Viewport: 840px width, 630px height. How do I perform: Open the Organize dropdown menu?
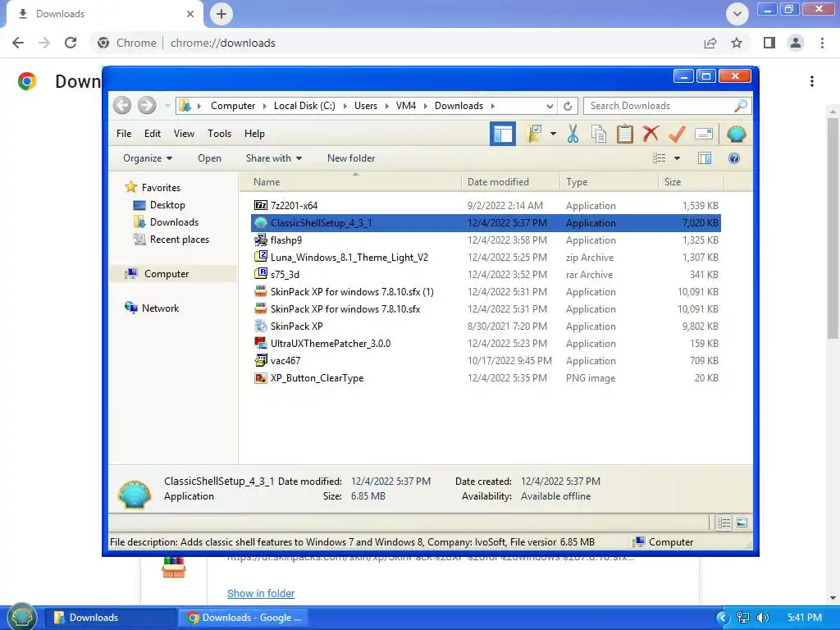coord(148,158)
